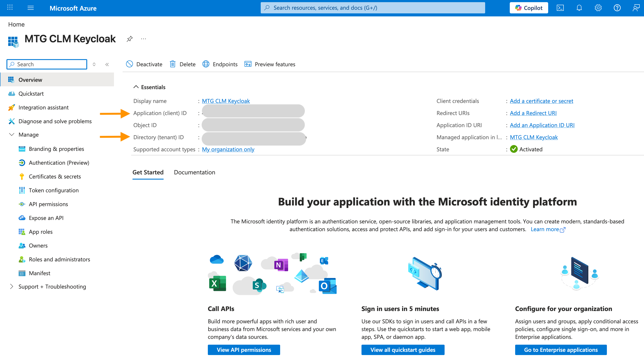Click the Integration assistant rocket icon
Screen dimensions: 644x360
click(x=11, y=107)
